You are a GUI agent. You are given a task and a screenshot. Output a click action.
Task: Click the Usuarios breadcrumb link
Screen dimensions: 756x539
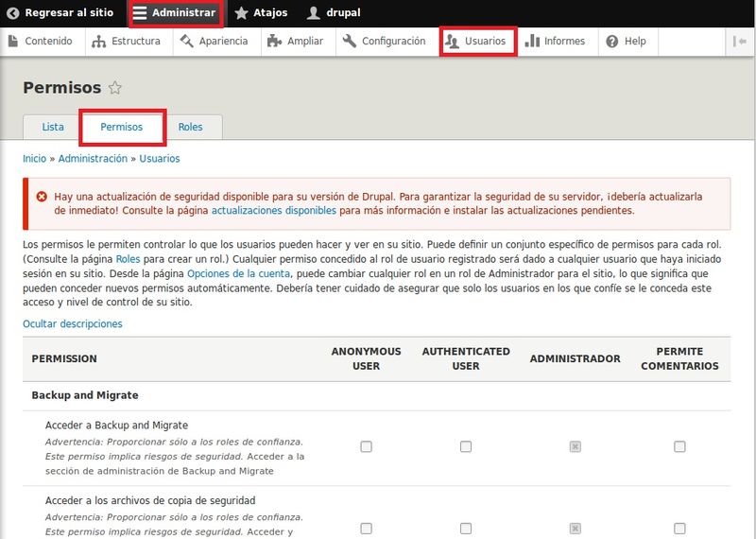pyautogui.click(x=160, y=159)
